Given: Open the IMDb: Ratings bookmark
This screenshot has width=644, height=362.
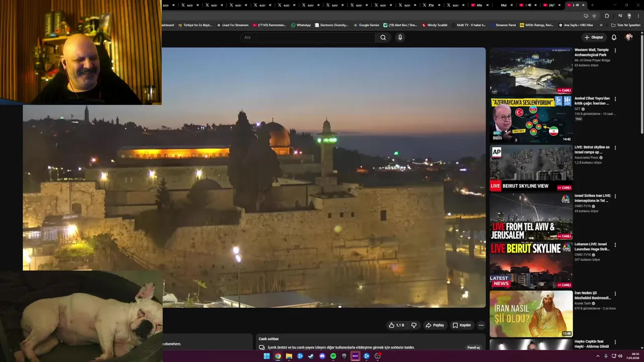Looking at the screenshot, I should click(536, 25).
